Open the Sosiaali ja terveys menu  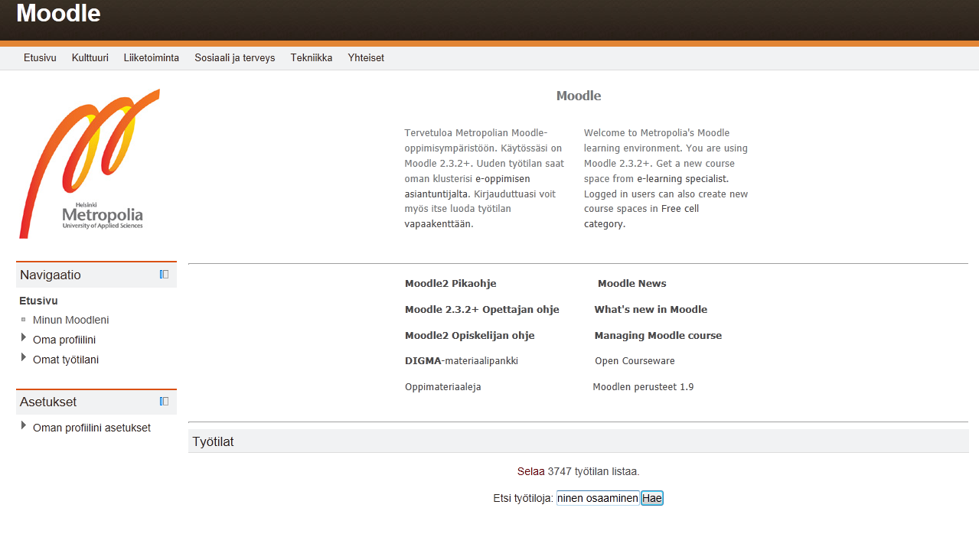click(x=235, y=58)
